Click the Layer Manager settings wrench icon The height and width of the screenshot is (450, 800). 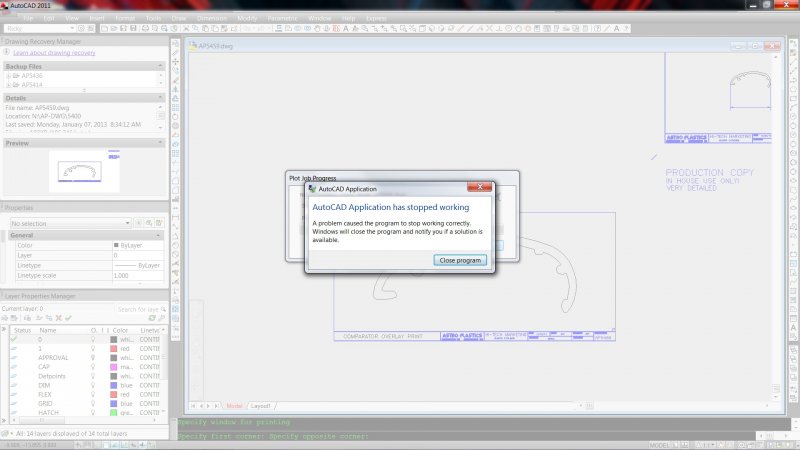click(x=161, y=318)
